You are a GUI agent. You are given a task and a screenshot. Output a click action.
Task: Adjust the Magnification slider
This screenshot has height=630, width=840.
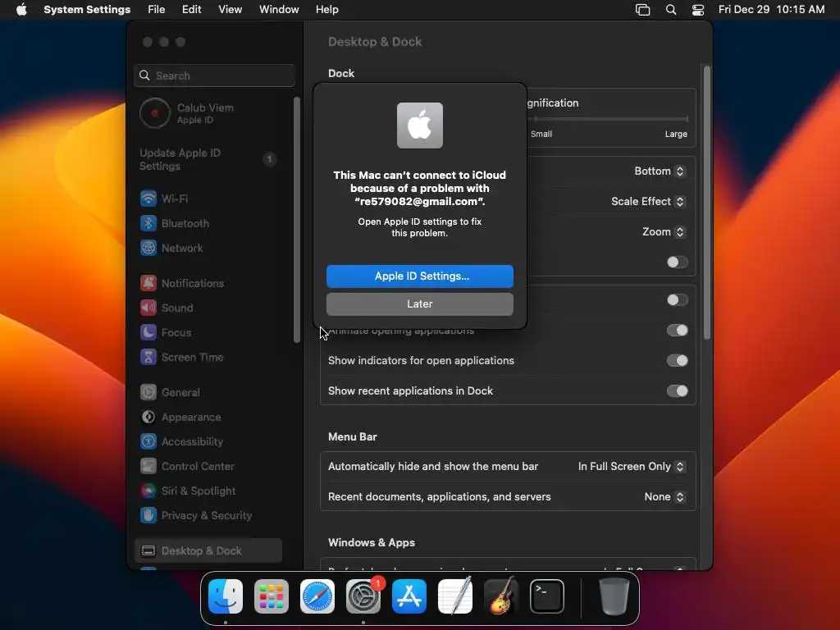pos(608,119)
